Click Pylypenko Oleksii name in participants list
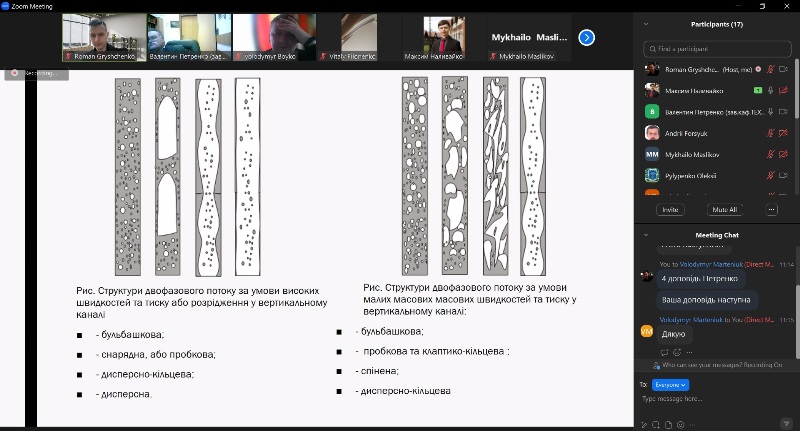 pos(690,175)
